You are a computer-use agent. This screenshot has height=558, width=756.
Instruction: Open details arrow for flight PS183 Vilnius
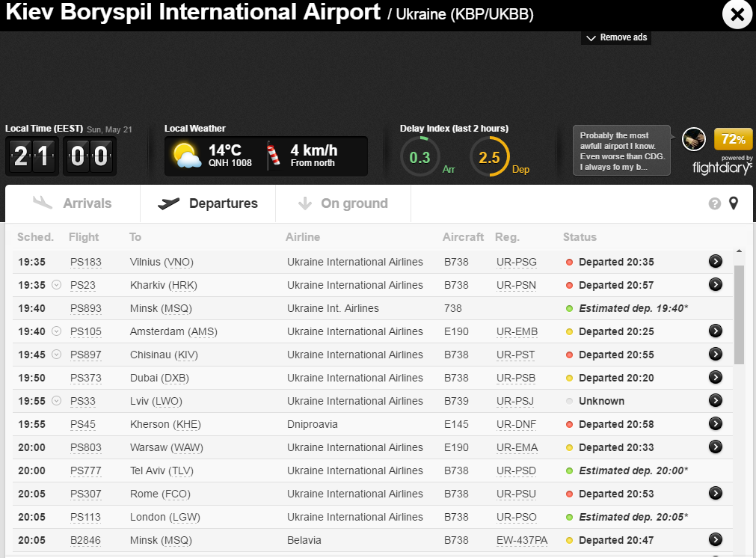point(716,261)
